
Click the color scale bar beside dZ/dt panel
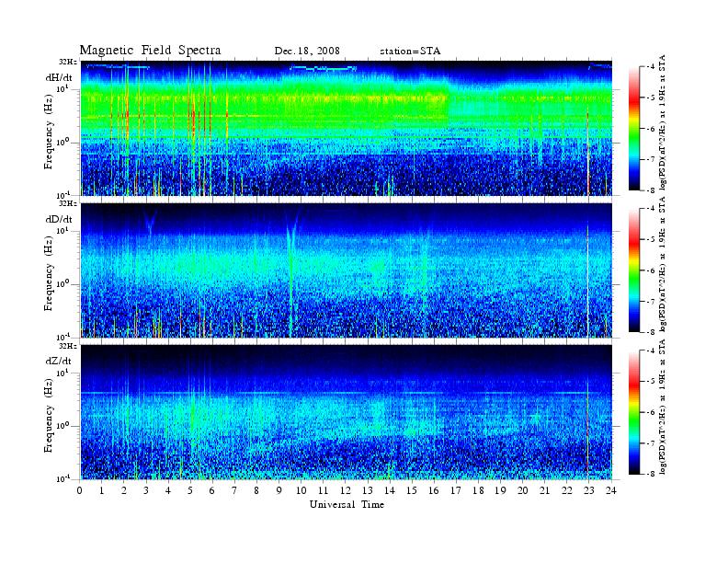tap(634, 412)
